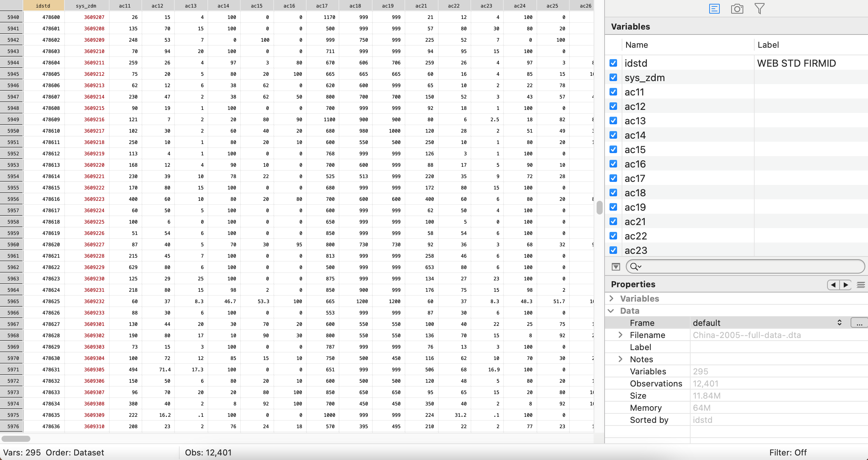Viewport: 868px width, 460px height.
Task: Click the camera snapshot icon
Action: coord(737,9)
